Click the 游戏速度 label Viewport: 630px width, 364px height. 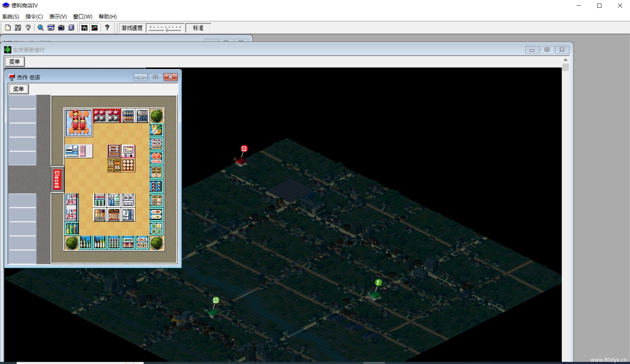coord(132,28)
